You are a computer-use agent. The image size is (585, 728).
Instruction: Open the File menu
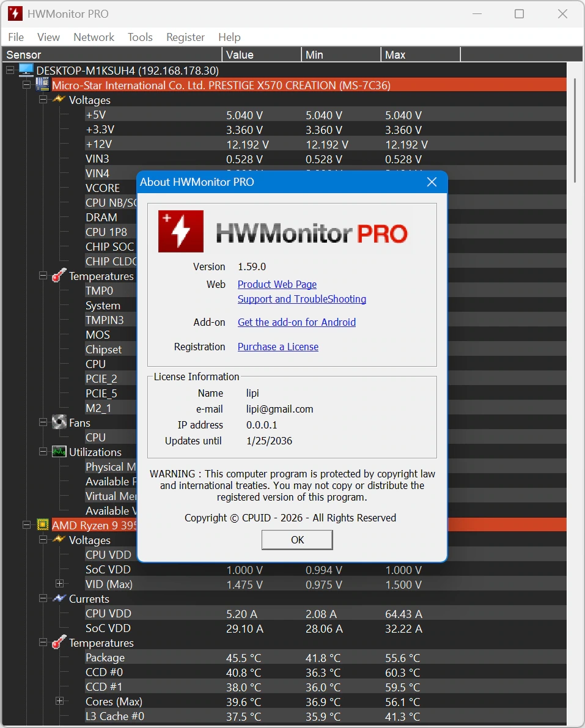tap(16, 37)
